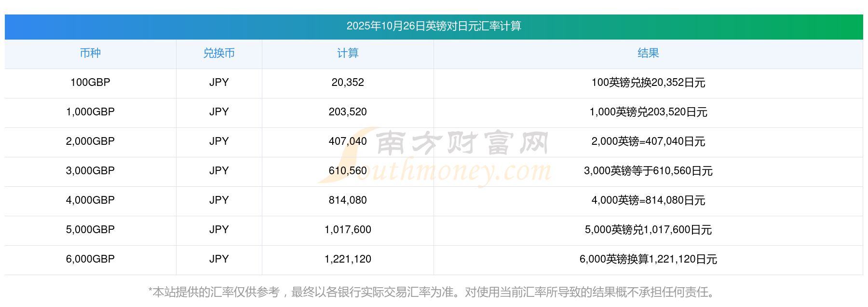Click JPY in the 5,000GBP row
Screen dimensions: 868x307
(219, 230)
